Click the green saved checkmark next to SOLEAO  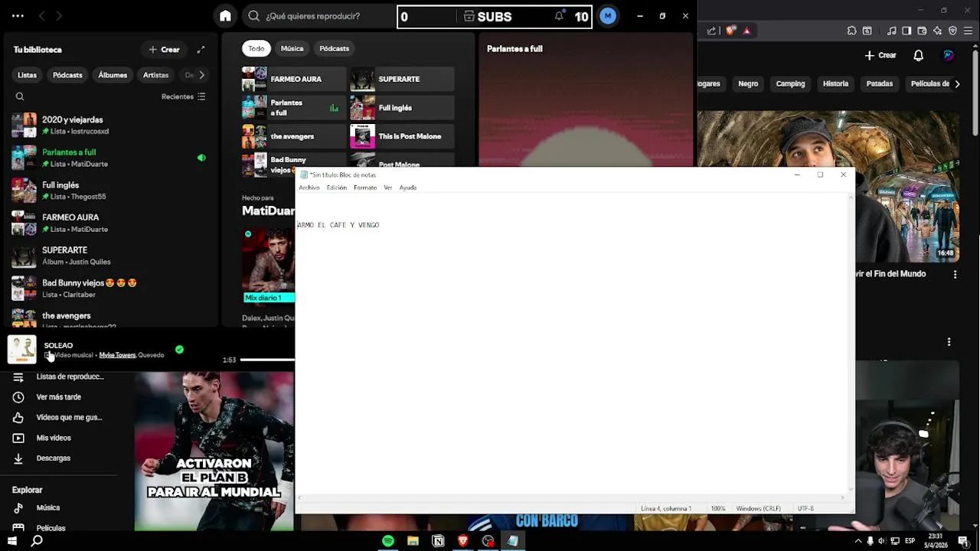(x=179, y=350)
